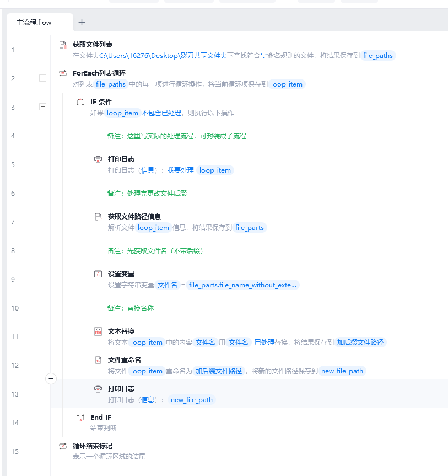Click the IF 条件 branch icon

pos(80,102)
